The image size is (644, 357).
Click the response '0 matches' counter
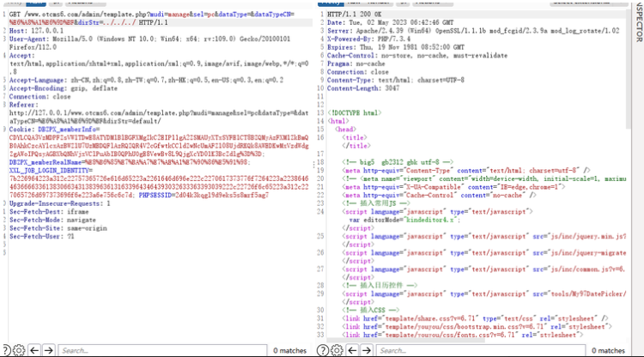click(x=608, y=350)
